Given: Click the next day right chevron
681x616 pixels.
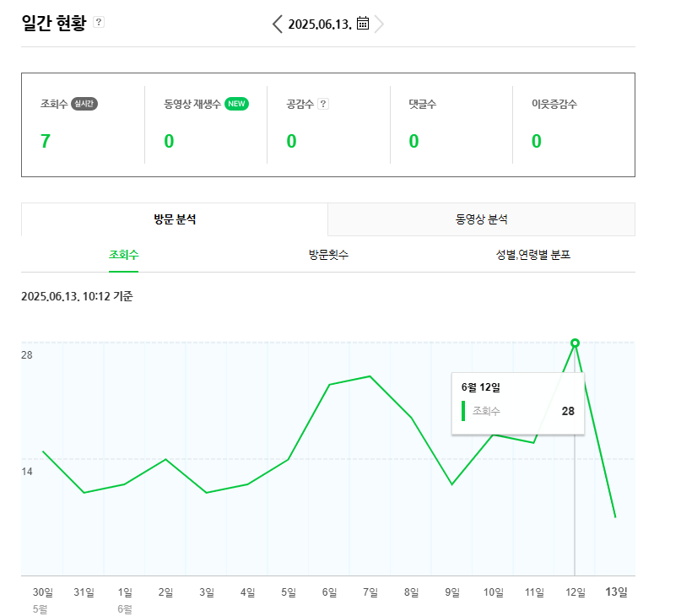Looking at the screenshot, I should tap(379, 24).
